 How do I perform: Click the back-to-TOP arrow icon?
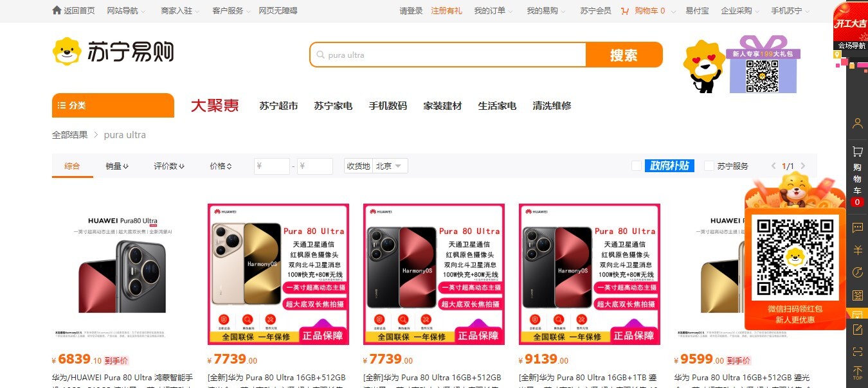click(857, 373)
